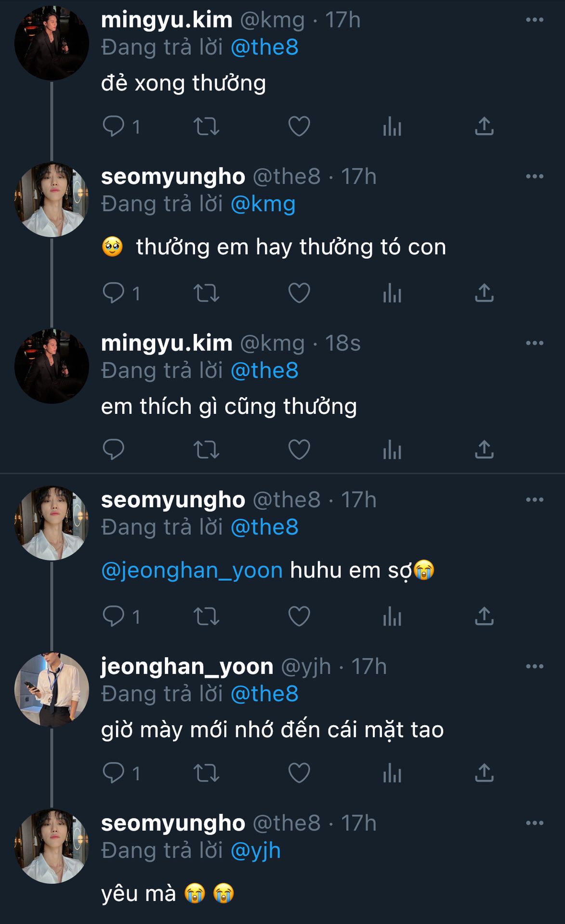Like the "thưởng em hay thưởng tó con" tweet
565x924 pixels.
(299, 293)
